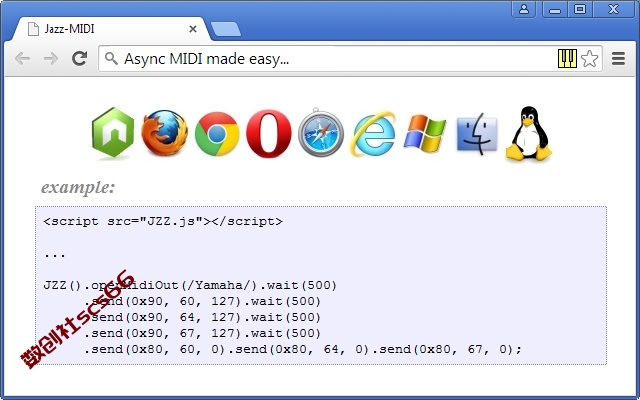The height and width of the screenshot is (400, 640).
Task: Click the page icon on the Jazz-MIDI tab
Action: point(33,29)
